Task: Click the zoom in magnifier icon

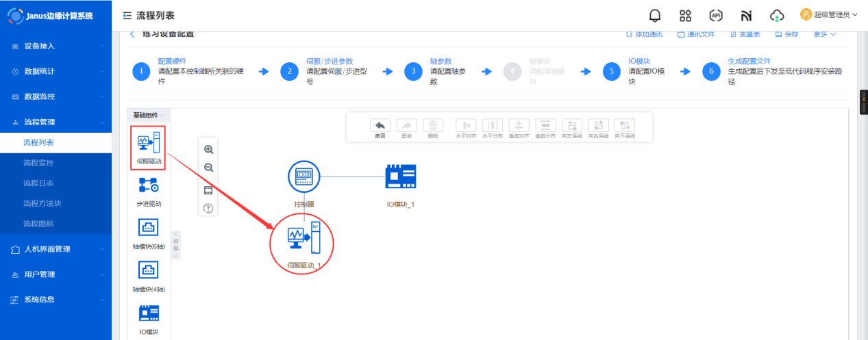Action: tap(208, 149)
